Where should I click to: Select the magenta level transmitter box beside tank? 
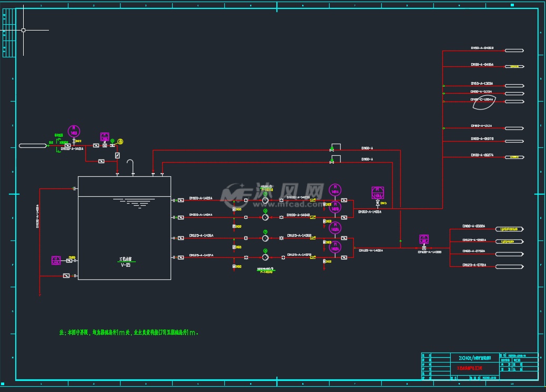pyautogui.click(x=56, y=260)
